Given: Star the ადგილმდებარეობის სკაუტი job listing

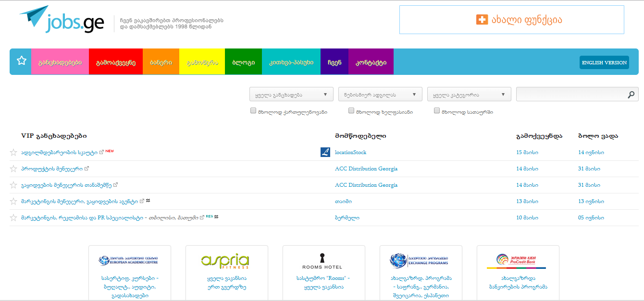Looking at the screenshot, I should coord(13,153).
